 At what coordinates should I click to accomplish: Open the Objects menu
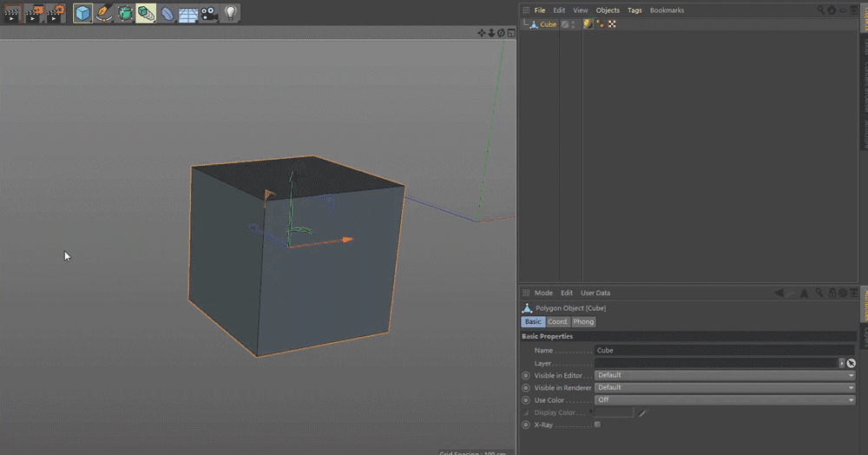tap(608, 10)
